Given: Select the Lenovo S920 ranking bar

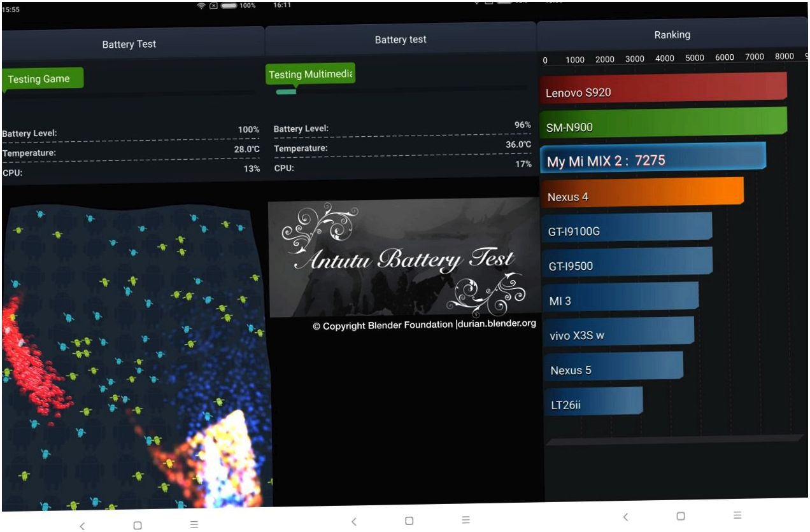Looking at the screenshot, I should coord(663,87).
